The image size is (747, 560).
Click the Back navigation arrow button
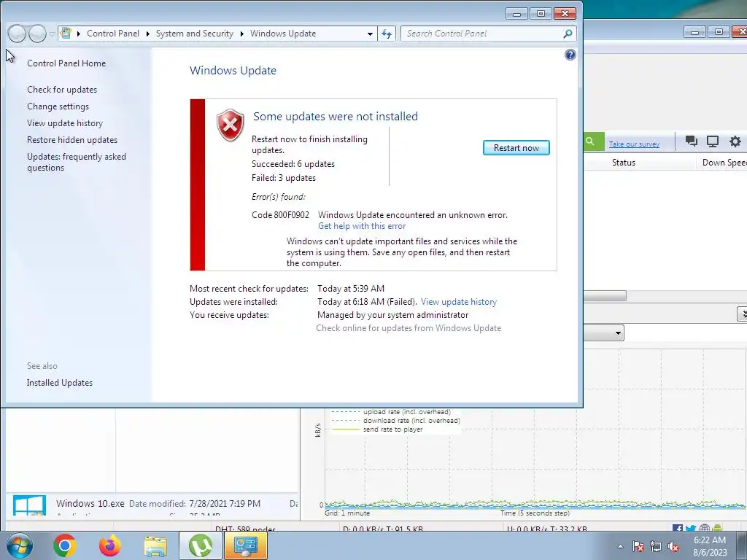(17, 34)
